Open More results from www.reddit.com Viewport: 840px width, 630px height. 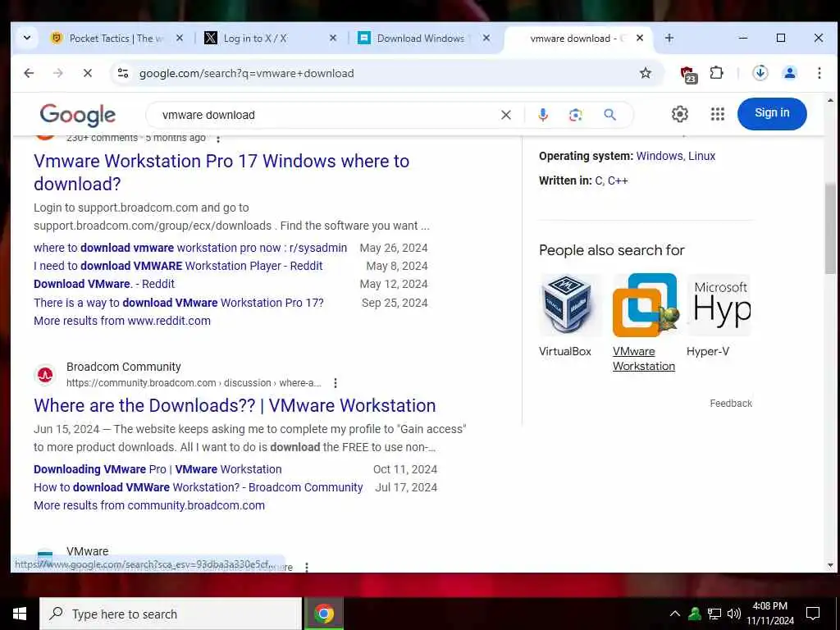(122, 321)
